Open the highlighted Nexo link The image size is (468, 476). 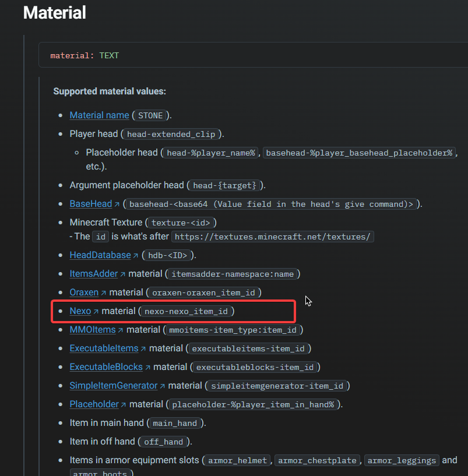[x=80, y=311]
